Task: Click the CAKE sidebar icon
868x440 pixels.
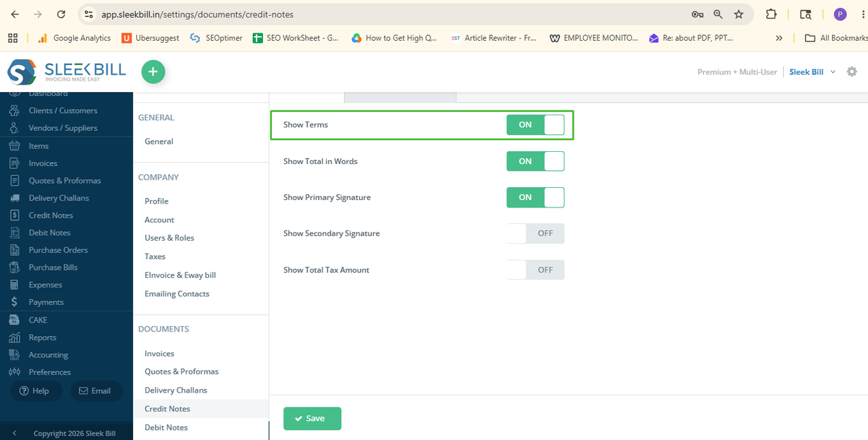Action: [x=14, y=320]
